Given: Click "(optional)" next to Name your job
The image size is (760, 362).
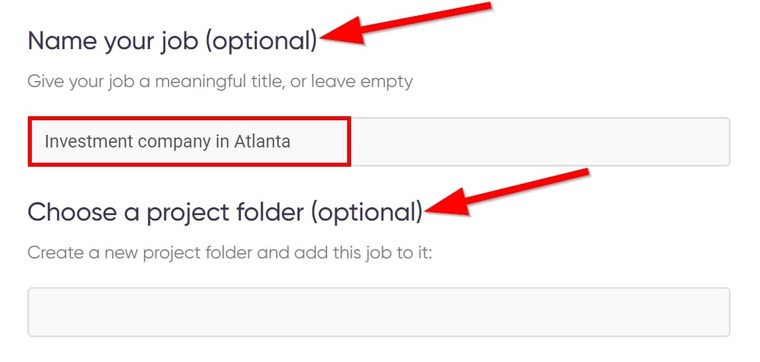Looking at the screenshot, I should click(x=261, y=42).
